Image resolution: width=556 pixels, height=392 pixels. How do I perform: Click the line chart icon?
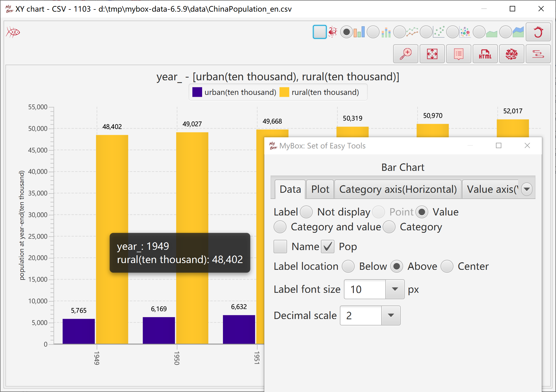click(412, 32)
